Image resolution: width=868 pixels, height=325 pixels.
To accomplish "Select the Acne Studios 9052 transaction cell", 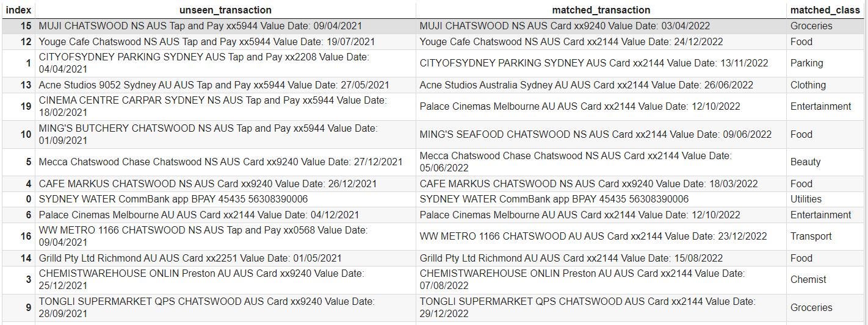I will (214, 85).
